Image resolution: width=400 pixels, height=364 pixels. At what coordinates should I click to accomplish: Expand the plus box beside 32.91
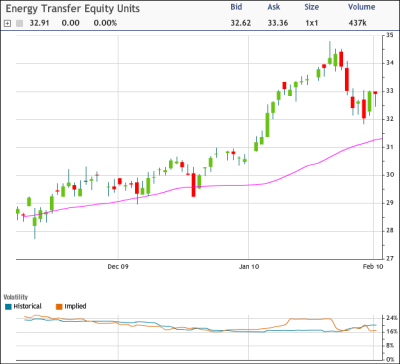click(x=8, y=23)
